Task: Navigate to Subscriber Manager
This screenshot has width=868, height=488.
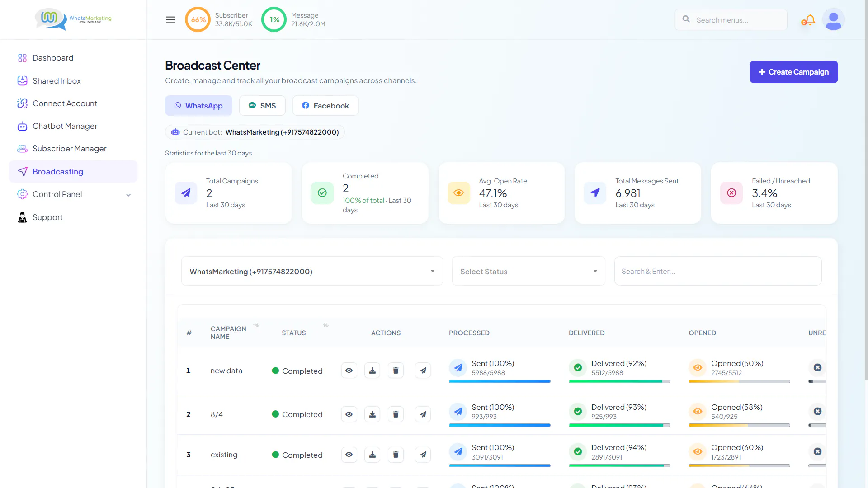Action: click(73, 149)
